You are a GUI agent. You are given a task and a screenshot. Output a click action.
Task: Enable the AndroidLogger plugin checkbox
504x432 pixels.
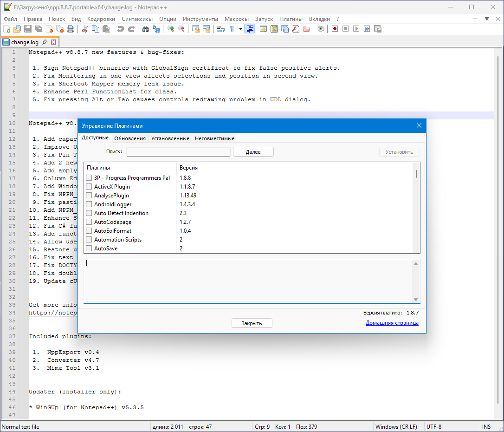89,204
